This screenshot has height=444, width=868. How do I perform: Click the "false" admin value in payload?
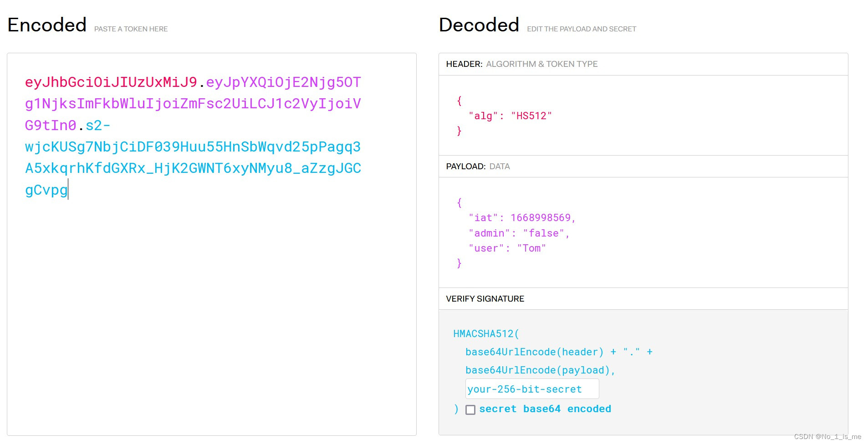543,233
